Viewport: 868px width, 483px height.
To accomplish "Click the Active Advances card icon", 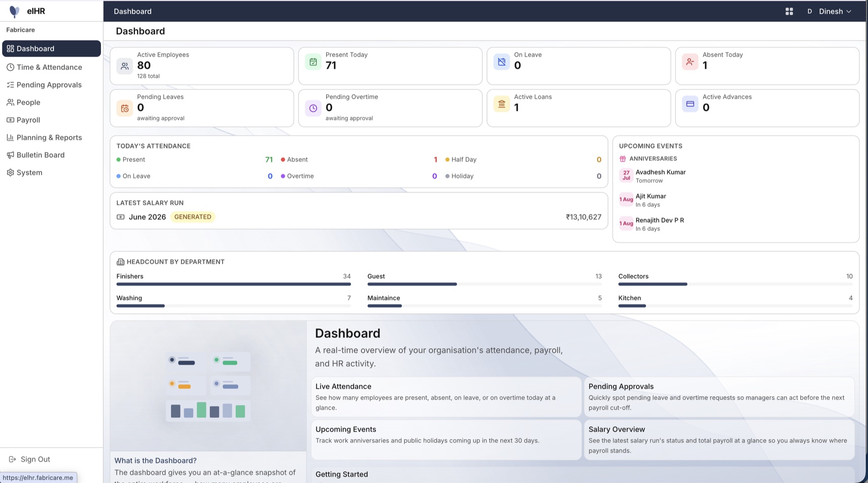I will point(690,104).
